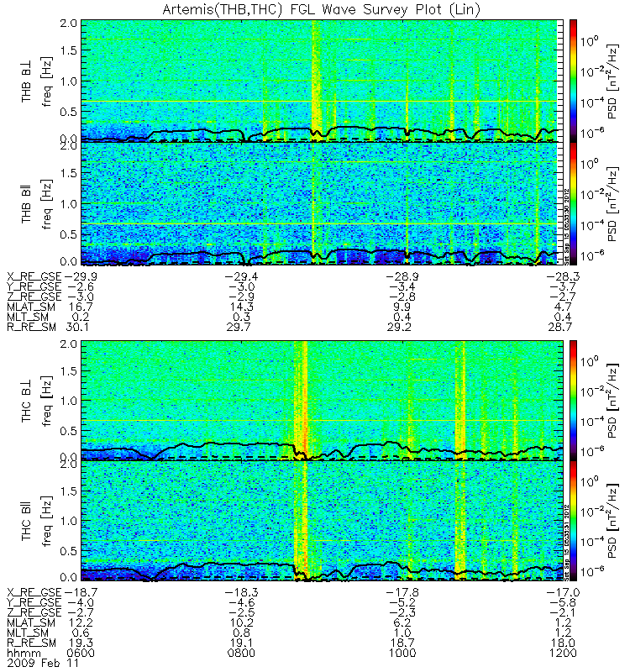Viewport: 630px width, 672px height.
Task: Click the PSD color bar beside THB B-parallel
Action: pos(573,203)
